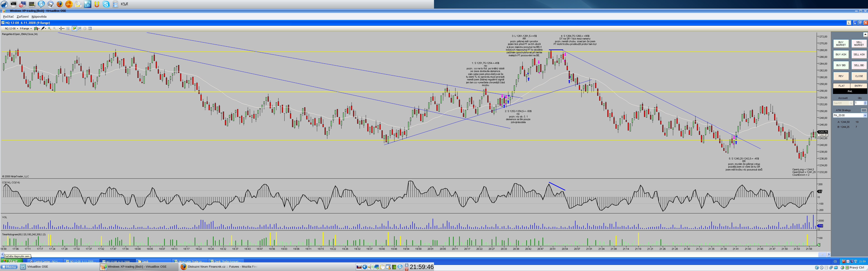Launch Firefox from the top panel
The height and width of the screenshot is (271, 868).
60,4
